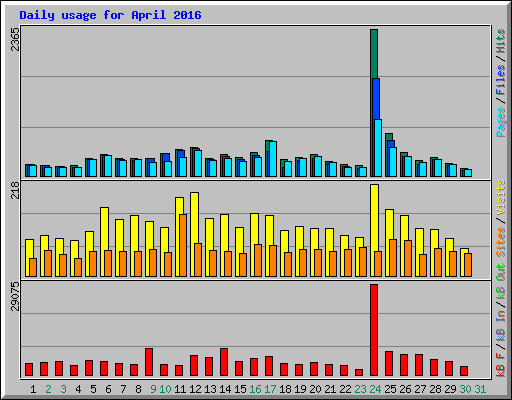Click the 218 visits axis value
The height and width of the screenshot is (400, 512).
(15, 190)
